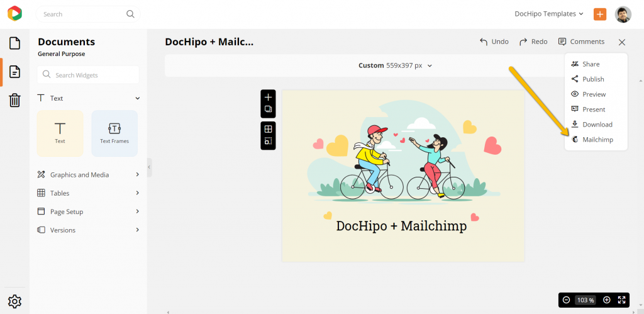Click the General Purpose label
This screenshot has height=314, width=644.
click(62, 54)
